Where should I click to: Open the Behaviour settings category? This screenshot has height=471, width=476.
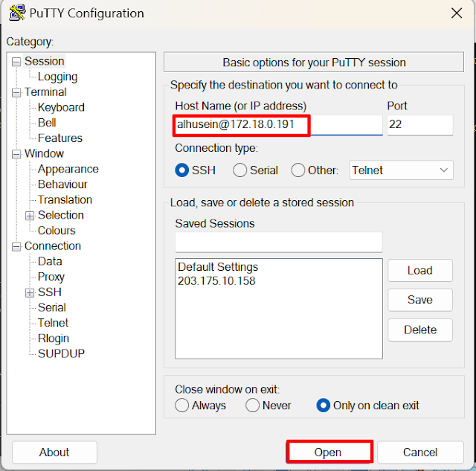pos(62,185)
